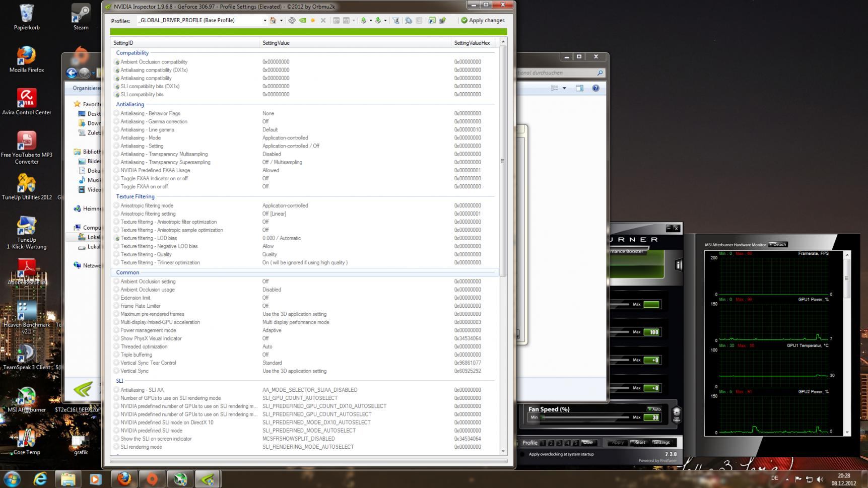Click the grey X delete-profile icon
Viewport: 868px width, 488px height.
(323, 21)
